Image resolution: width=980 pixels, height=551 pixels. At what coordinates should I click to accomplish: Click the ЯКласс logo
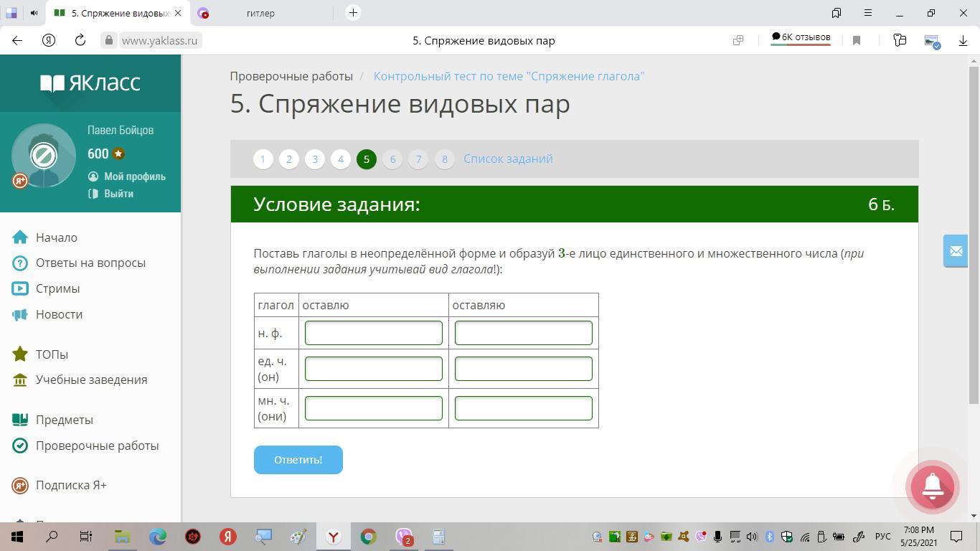pyautogui.click(x=90, y=83)
